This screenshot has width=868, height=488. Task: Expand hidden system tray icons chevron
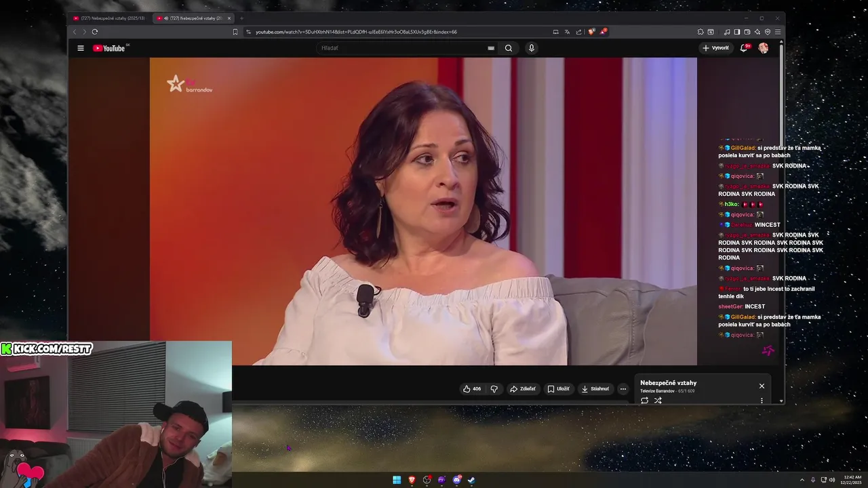(x=802, y=480)
